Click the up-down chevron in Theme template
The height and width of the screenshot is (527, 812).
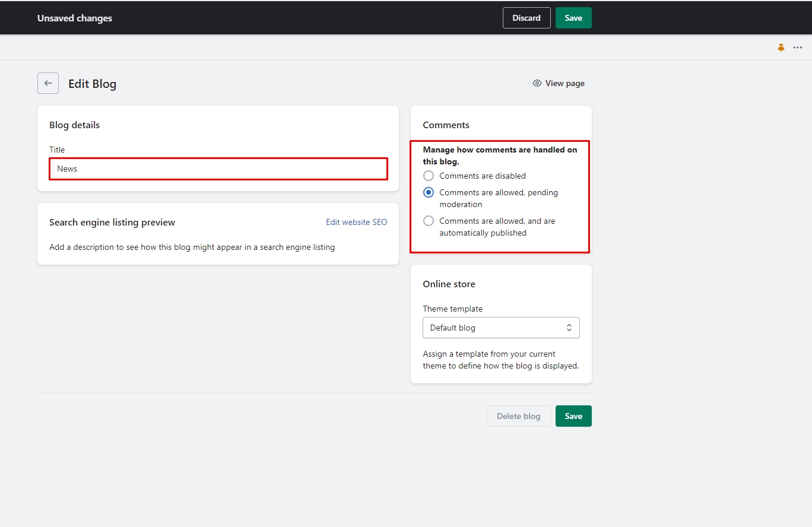pyautogui.click(x=569, y=328)
